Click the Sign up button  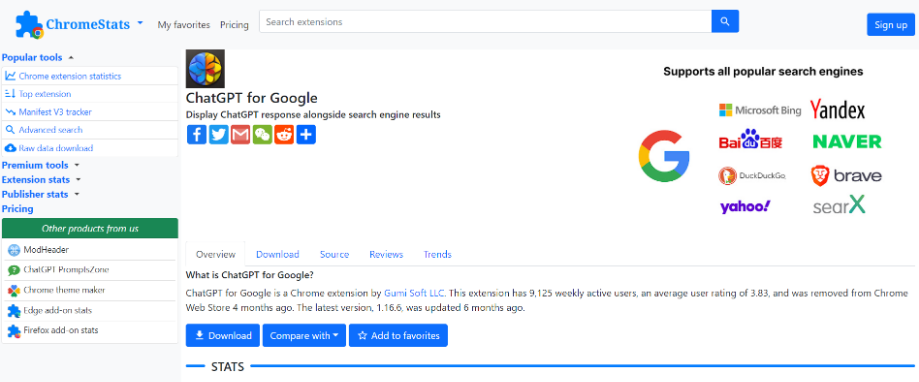pos(891,25)
